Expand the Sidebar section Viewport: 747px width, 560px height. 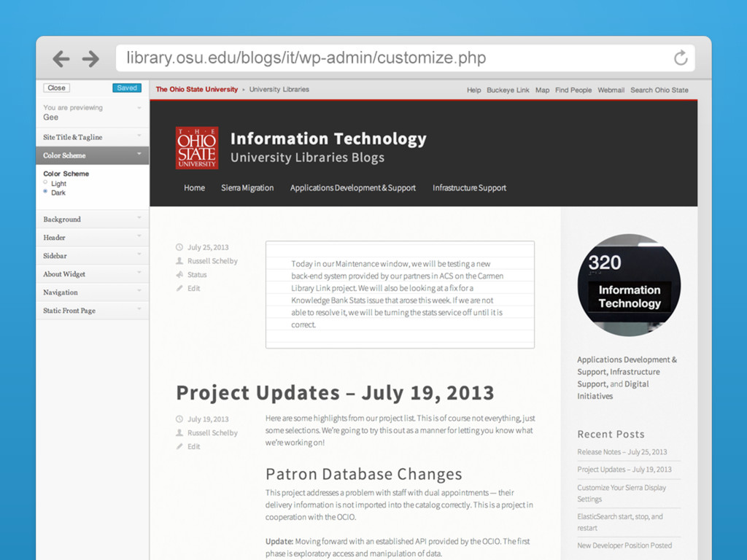tap(93, 256)
